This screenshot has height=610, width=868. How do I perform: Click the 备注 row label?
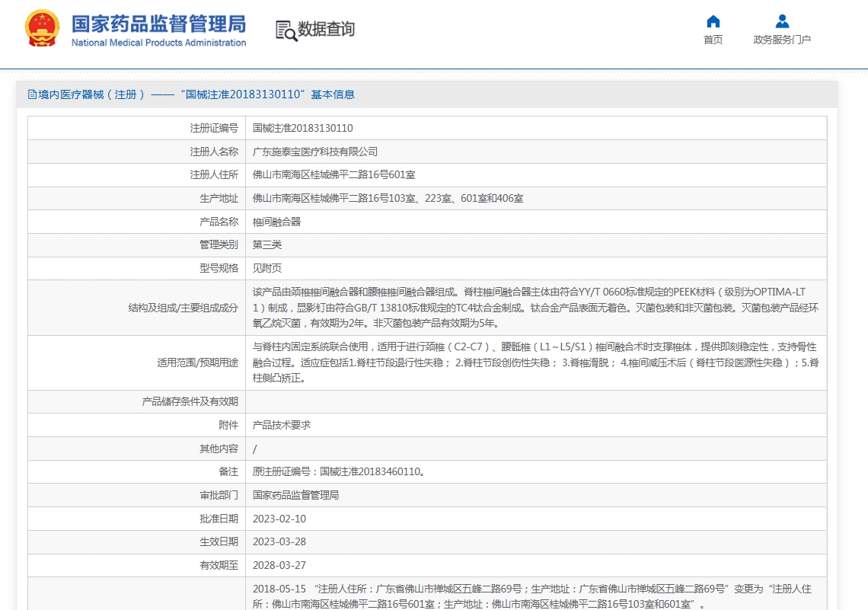(228, 471)
